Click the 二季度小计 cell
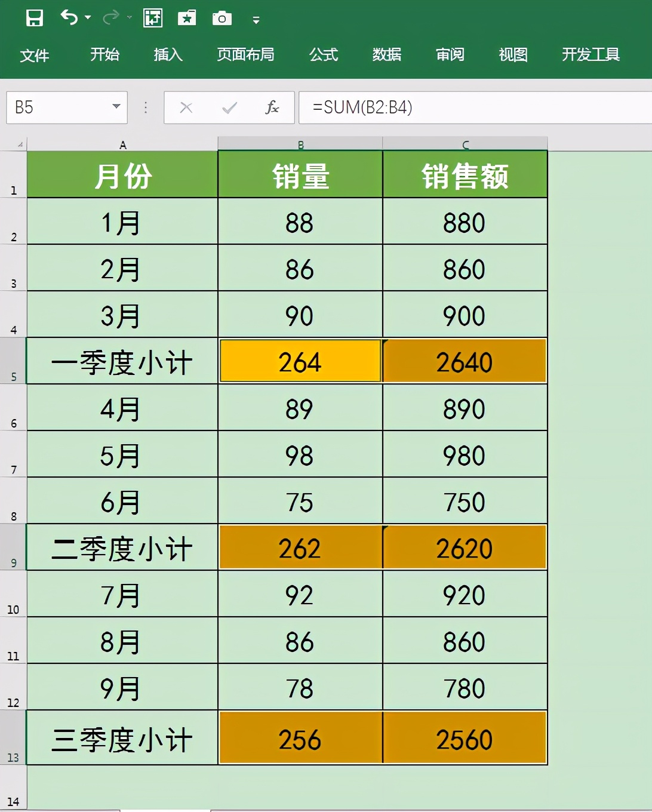 122,547
